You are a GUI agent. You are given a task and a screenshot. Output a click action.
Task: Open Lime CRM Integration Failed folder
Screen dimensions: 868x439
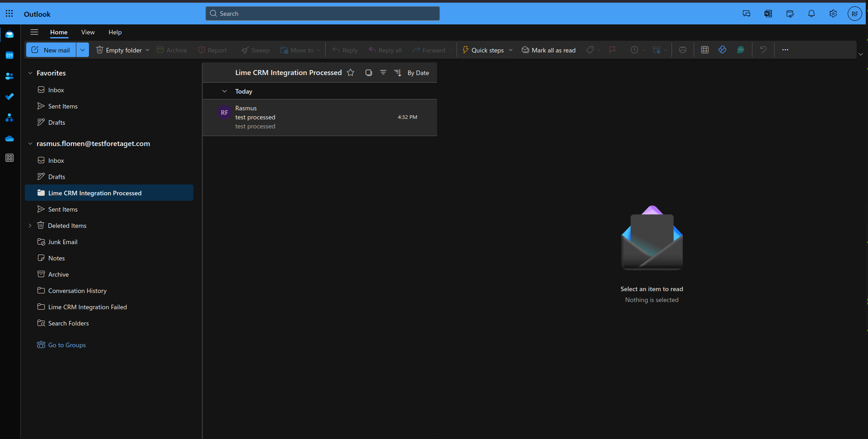109,307
